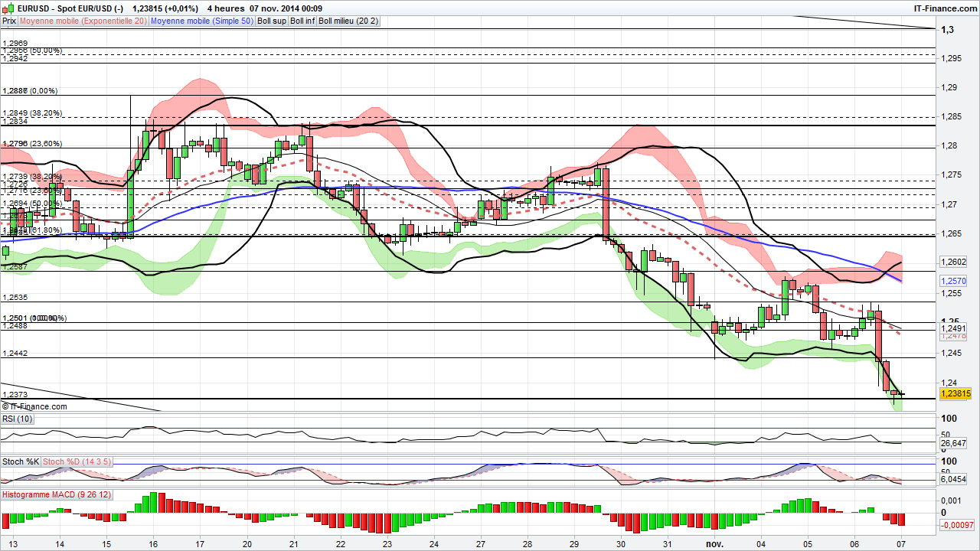
Task: Click the "Boll sup" indicator label
Action: click(x=270, y=21)
